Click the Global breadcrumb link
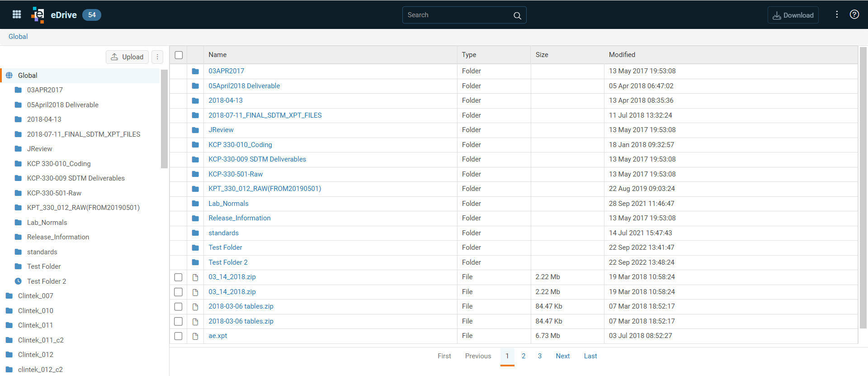Image resolution: width=868 pixels, height=376 pixels. [18, 37]
